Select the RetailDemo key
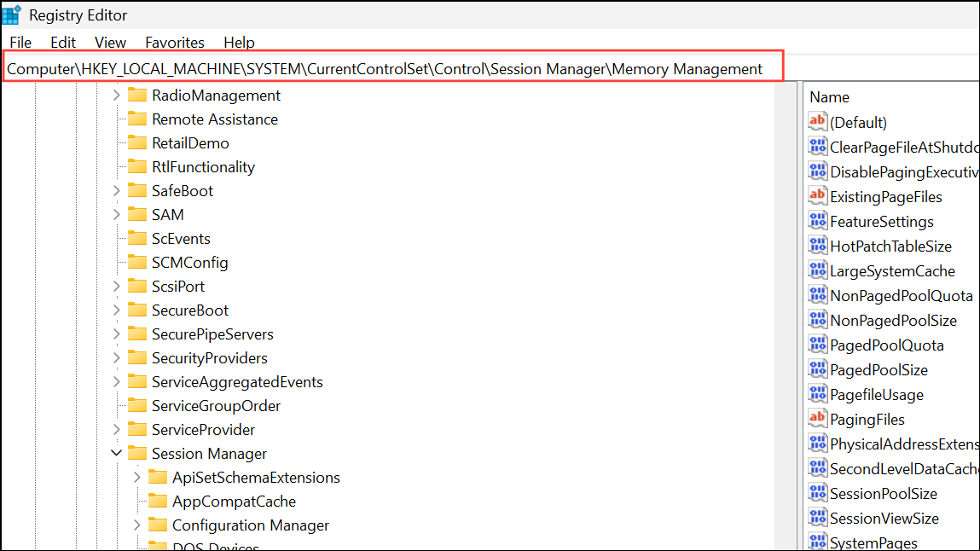This screenshot has height=551, width=980. pyautogui.click(x=193, y=142)
